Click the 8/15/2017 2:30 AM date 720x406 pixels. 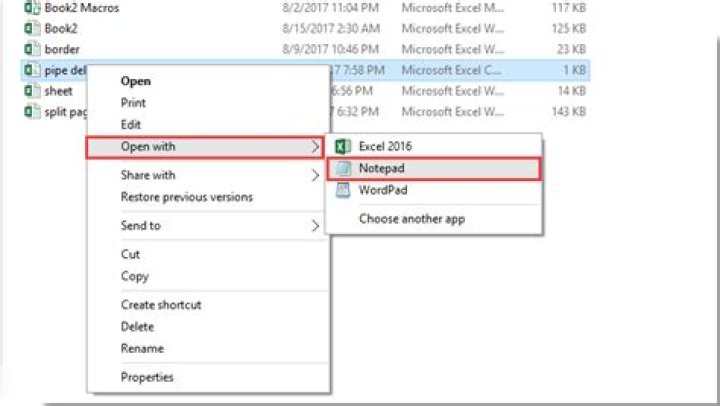point(331,28)
